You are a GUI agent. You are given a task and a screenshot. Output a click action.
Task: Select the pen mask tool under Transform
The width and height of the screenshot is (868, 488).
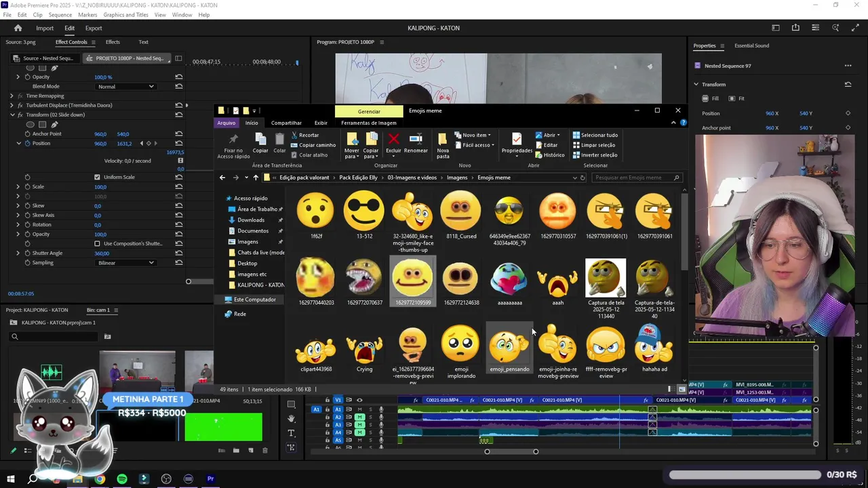[54, 125]
